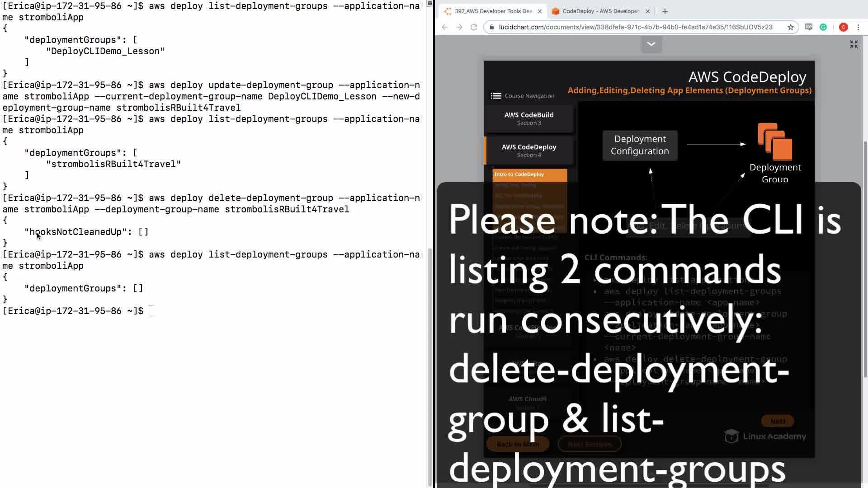Screen dimensions: 868x488
Task: Exit fullscreen with the collapse arrows icon
Action: [x=854, y=44]
